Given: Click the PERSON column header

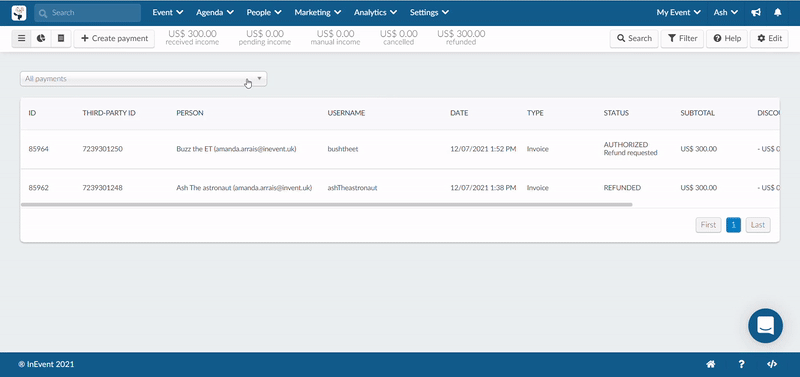Looking at the screenshot, I should point(190,113).
